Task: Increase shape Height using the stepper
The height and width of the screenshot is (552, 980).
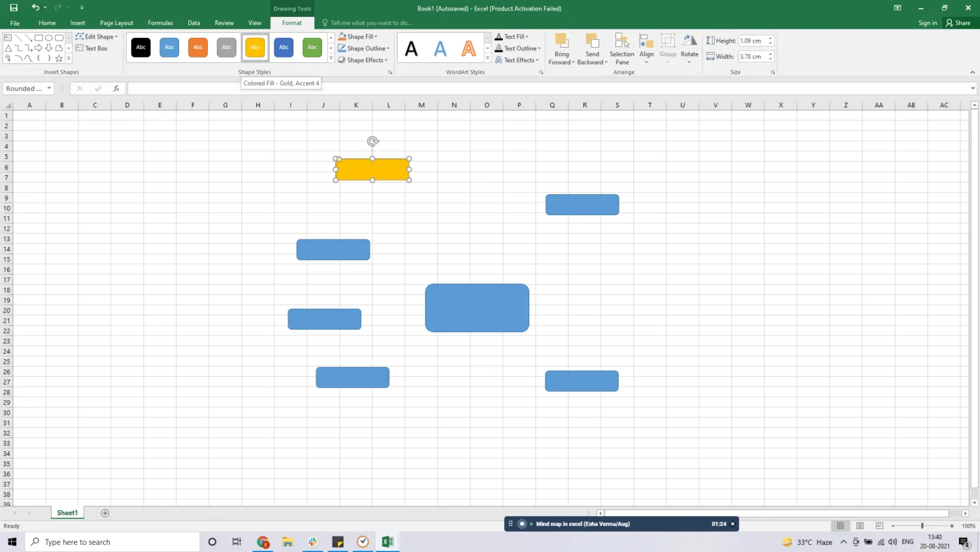Action: point(771,37)
